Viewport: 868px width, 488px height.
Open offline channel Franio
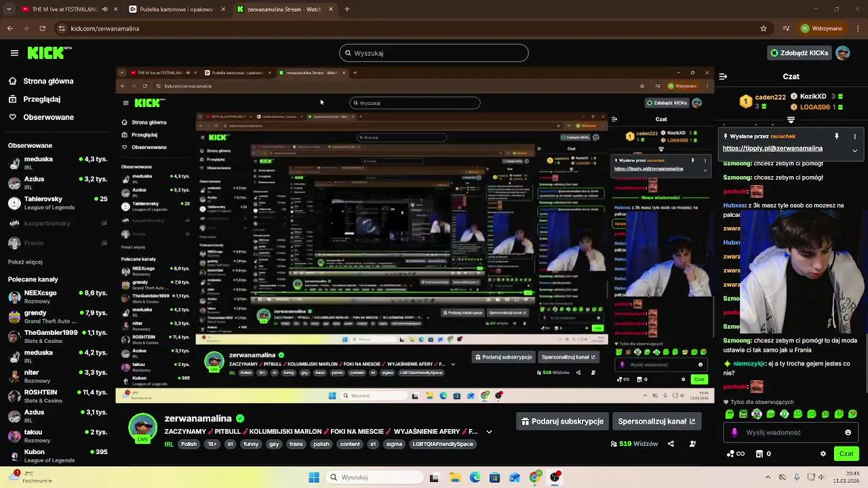coord(58,243)
